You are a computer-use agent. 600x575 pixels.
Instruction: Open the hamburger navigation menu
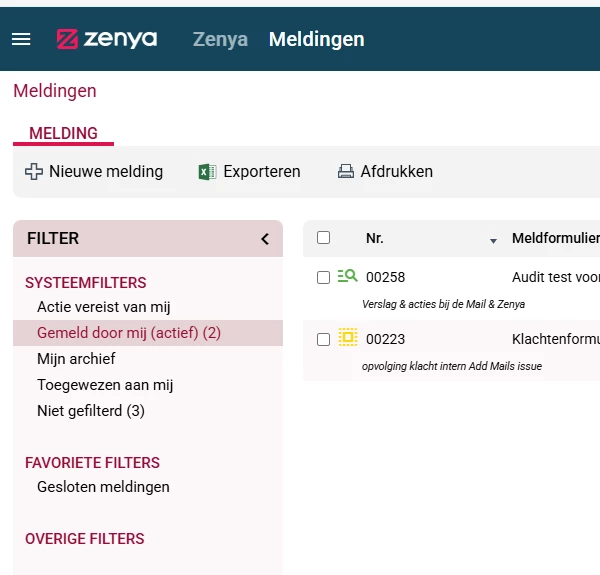pyautogui.click(x=21, y=39)
